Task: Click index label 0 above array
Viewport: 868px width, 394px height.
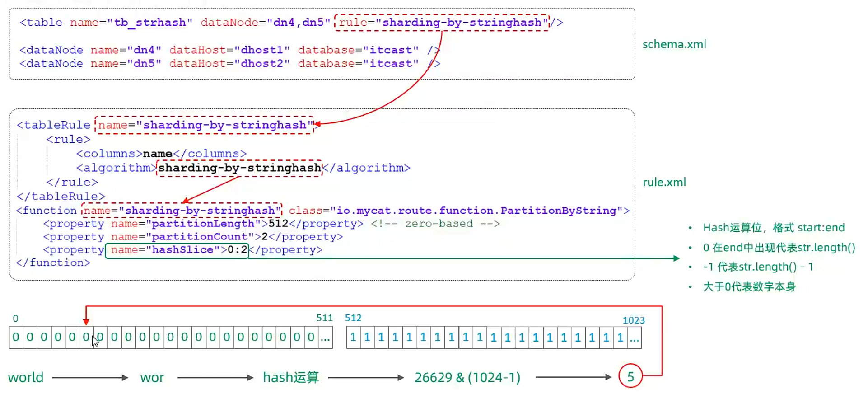Action: [16, 319]
